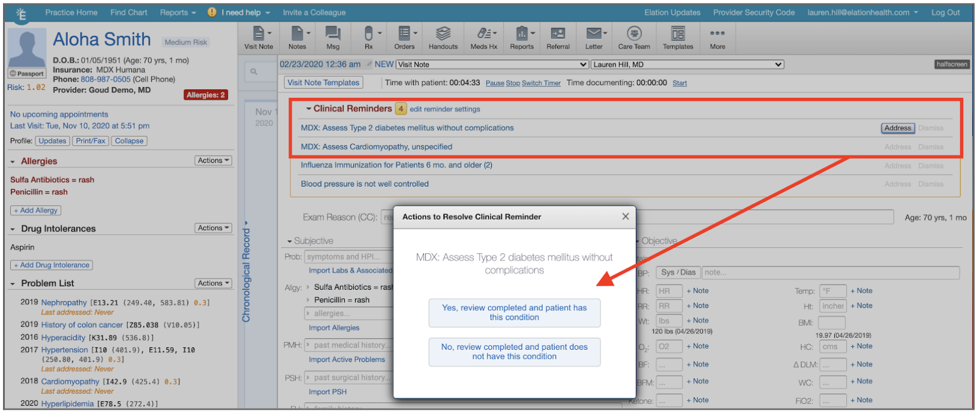Click the Rx prescription icon

pyautogui.click(x=368, y=38)
